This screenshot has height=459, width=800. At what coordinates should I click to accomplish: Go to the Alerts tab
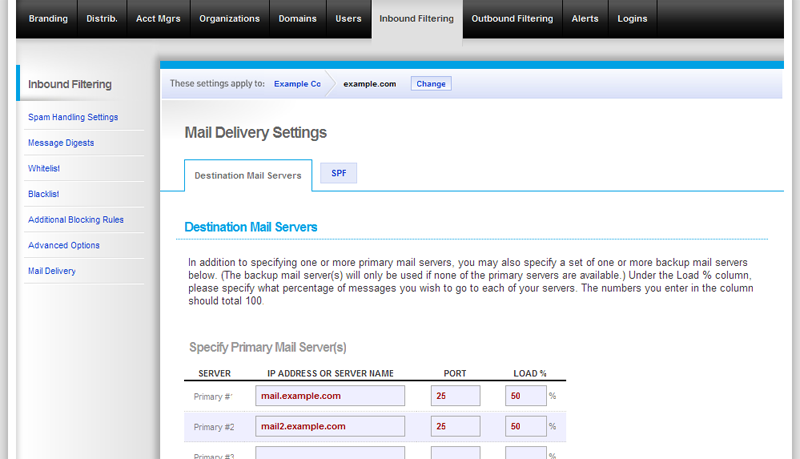tap(585, 19)
